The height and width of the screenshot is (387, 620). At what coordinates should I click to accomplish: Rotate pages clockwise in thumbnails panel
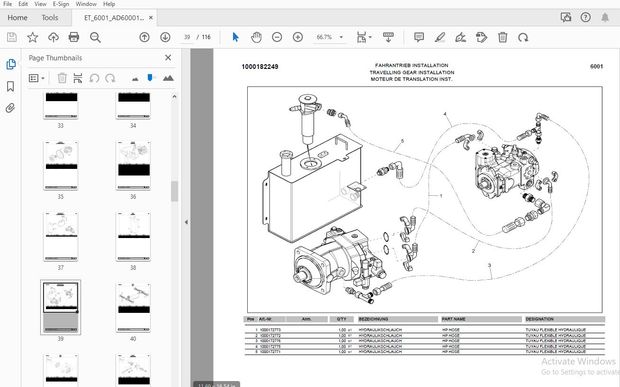pos(110,78)
